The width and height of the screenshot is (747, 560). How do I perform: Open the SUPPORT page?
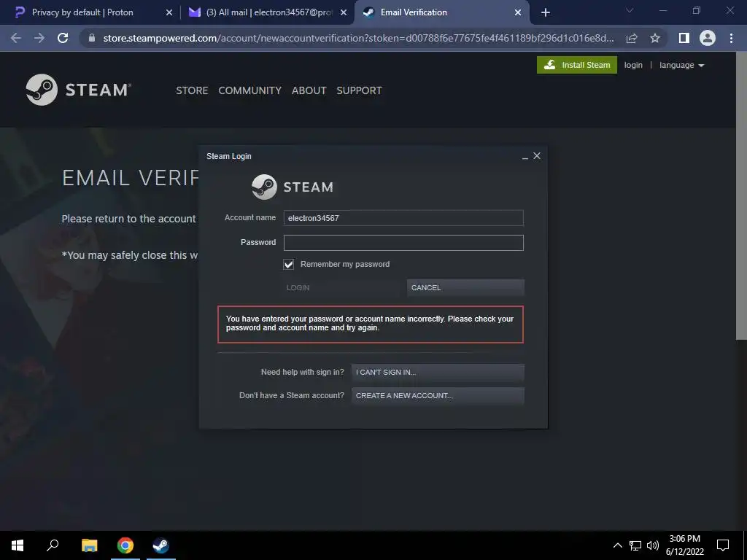[x=359, y=90]
